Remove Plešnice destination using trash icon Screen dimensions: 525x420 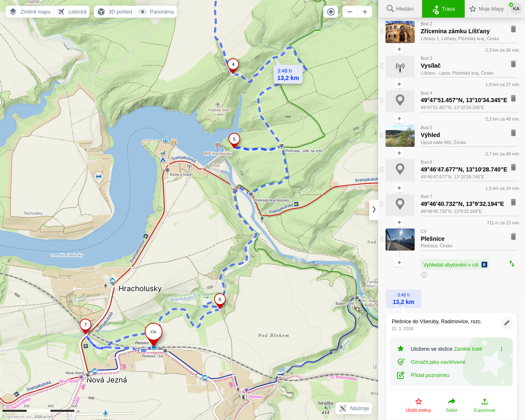click(513, 237)
